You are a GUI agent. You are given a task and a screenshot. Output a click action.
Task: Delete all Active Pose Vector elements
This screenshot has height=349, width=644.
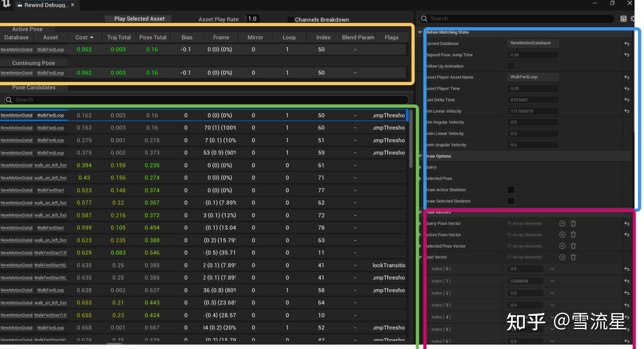(x=573, y=235)
